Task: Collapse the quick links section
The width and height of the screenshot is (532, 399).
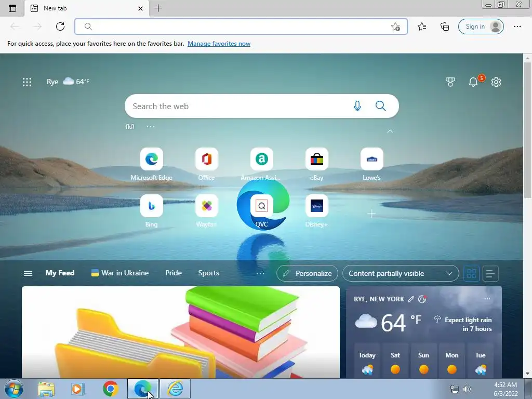Action: (390, 131)
